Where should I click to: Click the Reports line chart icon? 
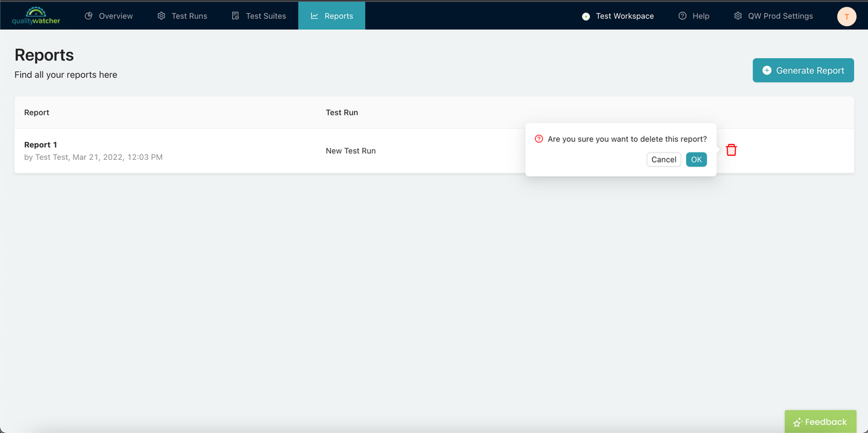pos(315,16)
